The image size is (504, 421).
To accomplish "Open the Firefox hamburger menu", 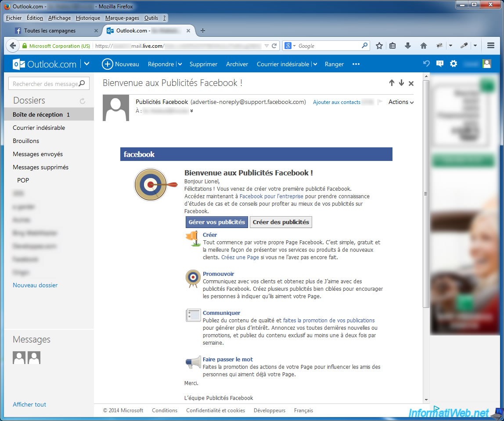I will click(490, 46).
